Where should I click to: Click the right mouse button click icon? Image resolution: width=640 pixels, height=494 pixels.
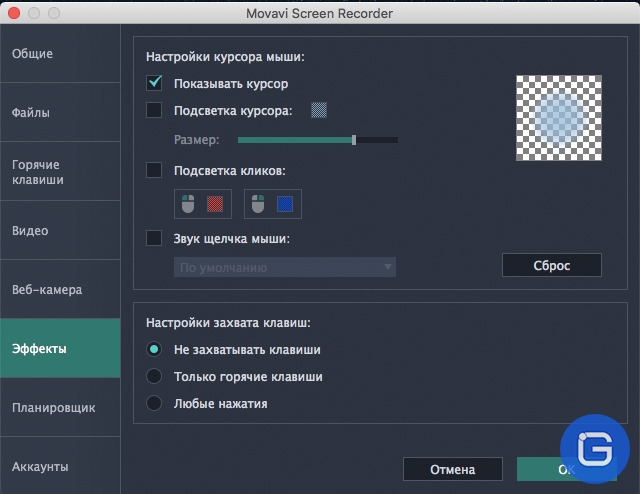258,204
